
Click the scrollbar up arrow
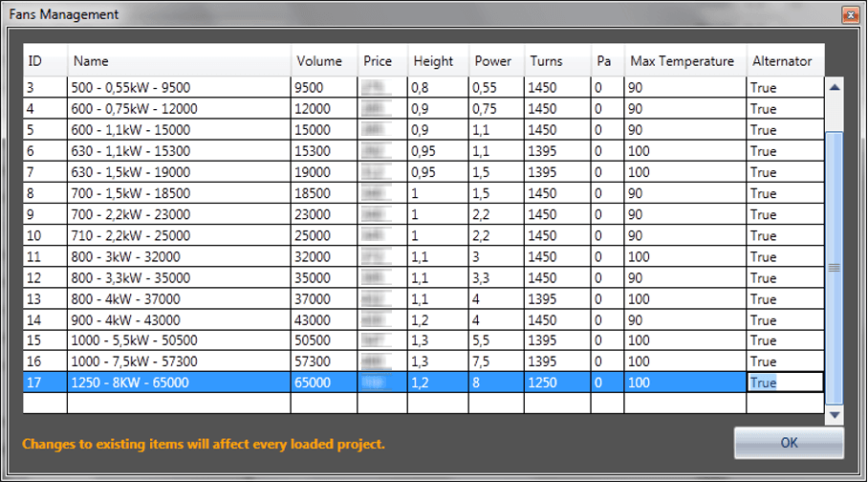click(x=835, y=87)
